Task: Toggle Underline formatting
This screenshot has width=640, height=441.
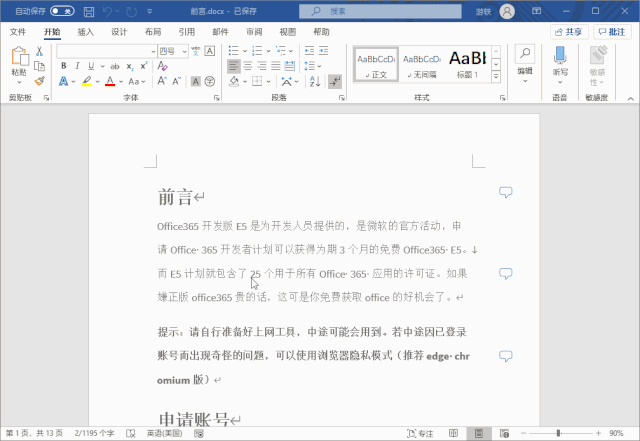Action: pos(91,66)
